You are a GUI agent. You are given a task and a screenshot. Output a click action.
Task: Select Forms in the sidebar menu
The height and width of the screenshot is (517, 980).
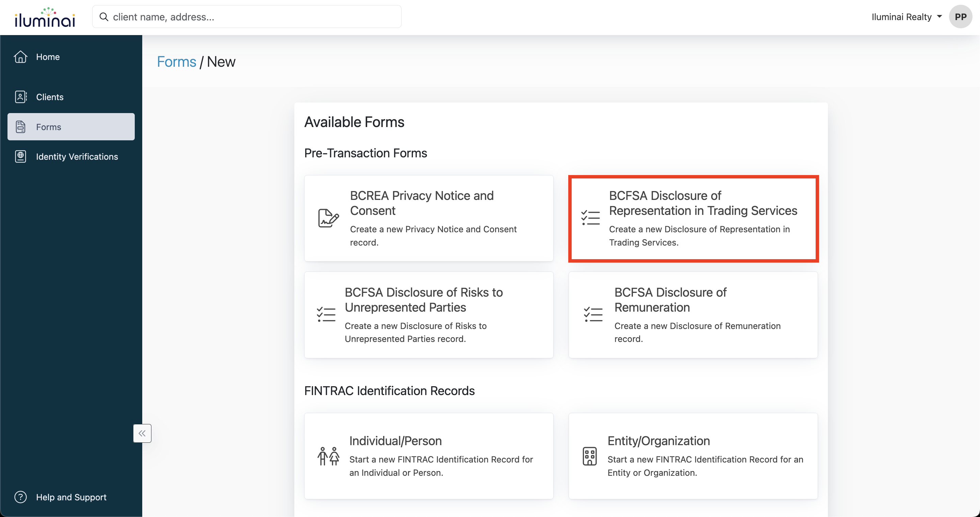click(x=71, y=127)
